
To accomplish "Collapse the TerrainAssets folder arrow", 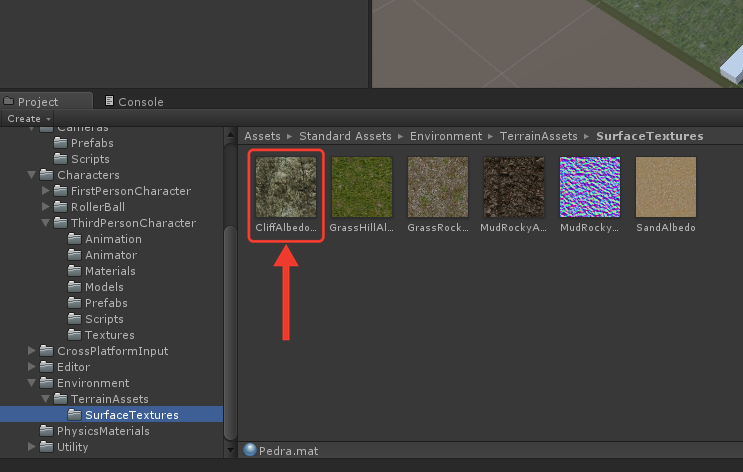I will (x=45, y=399).
